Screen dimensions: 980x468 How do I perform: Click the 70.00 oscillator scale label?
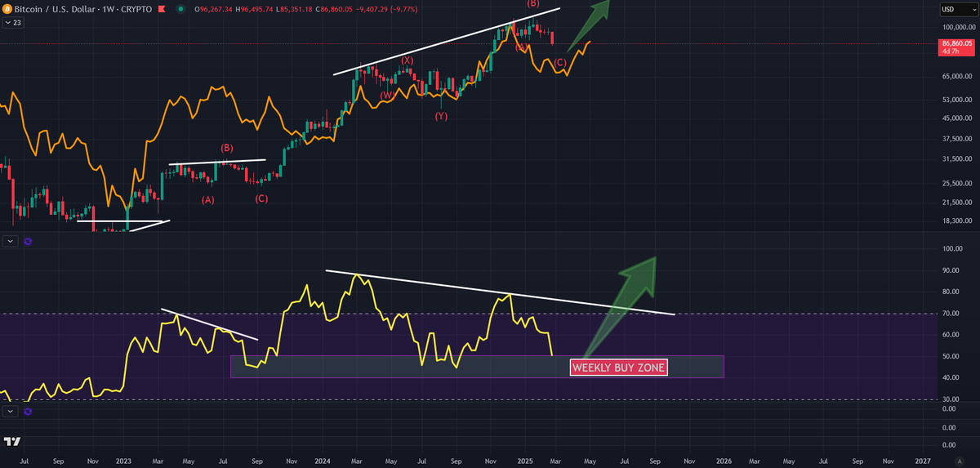[951, 314]
